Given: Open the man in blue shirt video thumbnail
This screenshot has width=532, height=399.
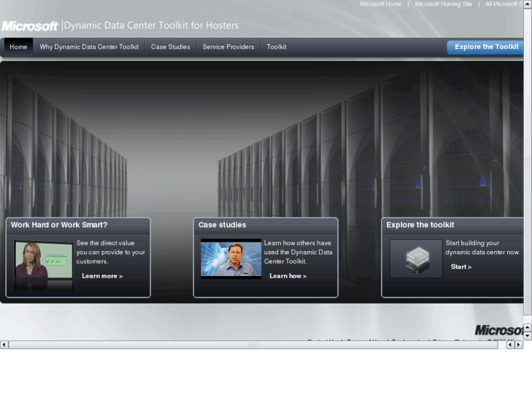Looking at the screenshot, I should [231, 258].
